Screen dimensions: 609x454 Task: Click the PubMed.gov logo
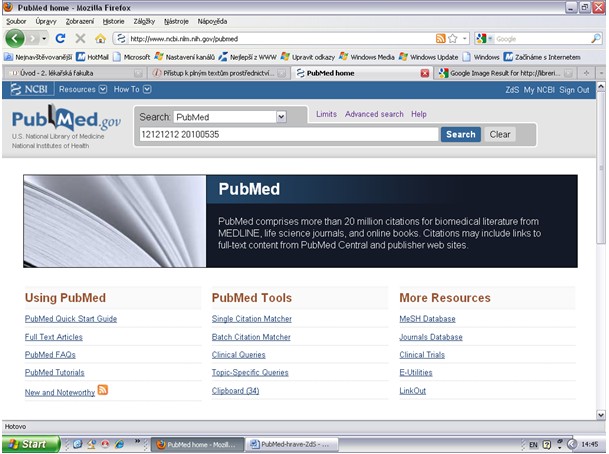pos(66,118)
